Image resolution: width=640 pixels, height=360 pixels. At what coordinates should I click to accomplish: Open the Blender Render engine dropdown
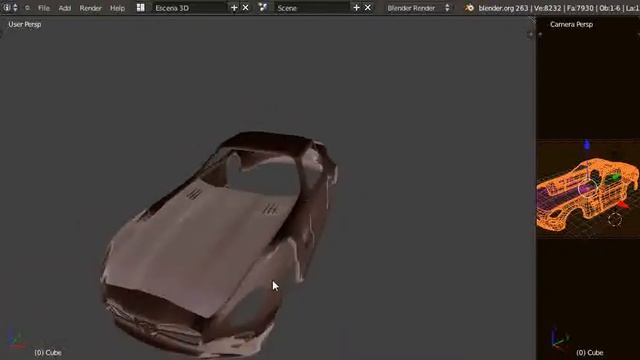pos(418,8)
